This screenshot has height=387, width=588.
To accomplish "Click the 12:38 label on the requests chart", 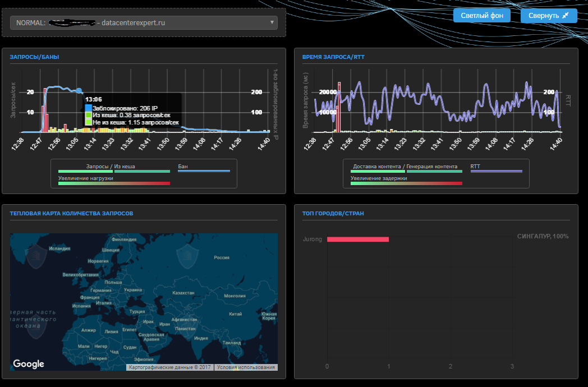I will click(x=17, y=144).
